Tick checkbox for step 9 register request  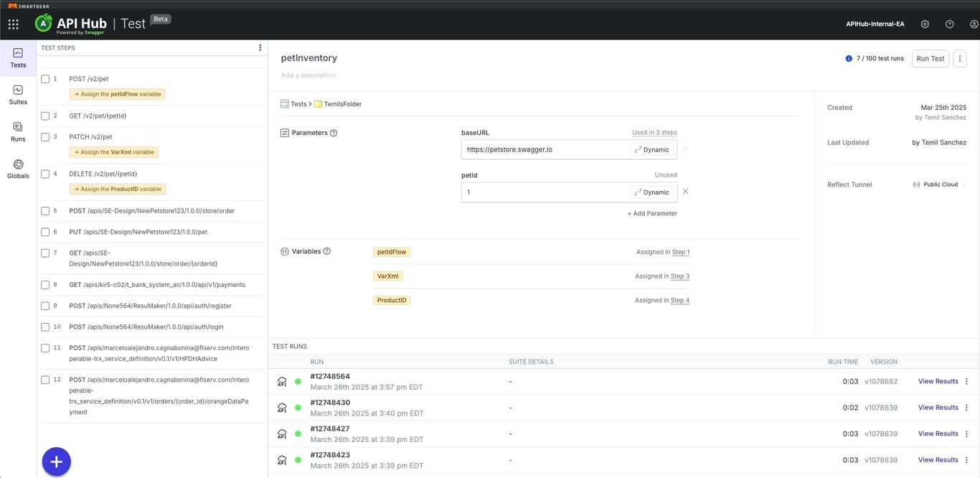[45, 306]
